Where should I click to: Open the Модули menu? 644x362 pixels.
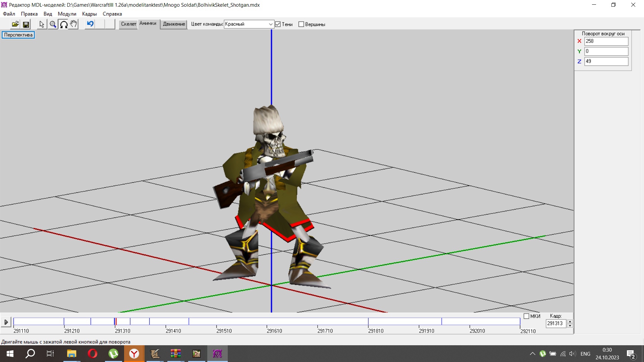tap(67, 14)
